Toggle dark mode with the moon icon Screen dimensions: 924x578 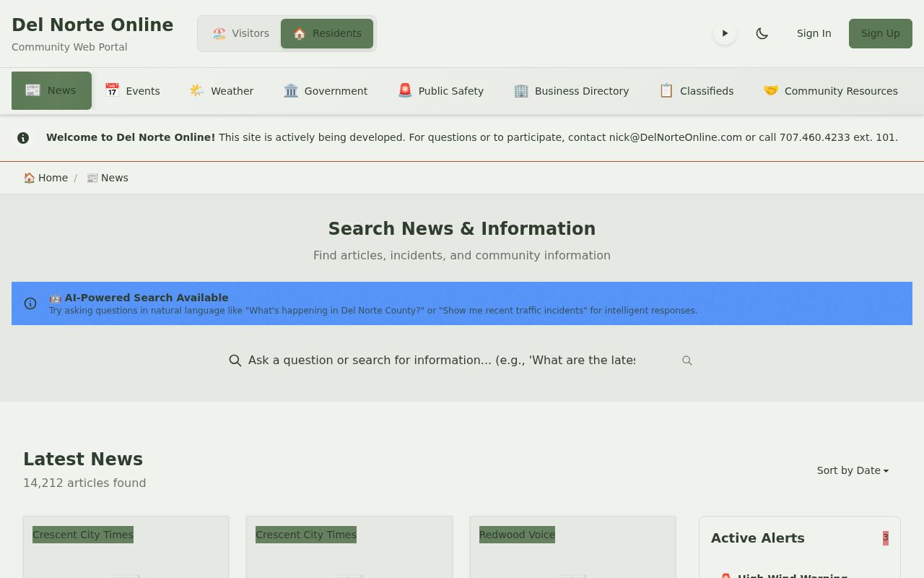tap(762, 33)
